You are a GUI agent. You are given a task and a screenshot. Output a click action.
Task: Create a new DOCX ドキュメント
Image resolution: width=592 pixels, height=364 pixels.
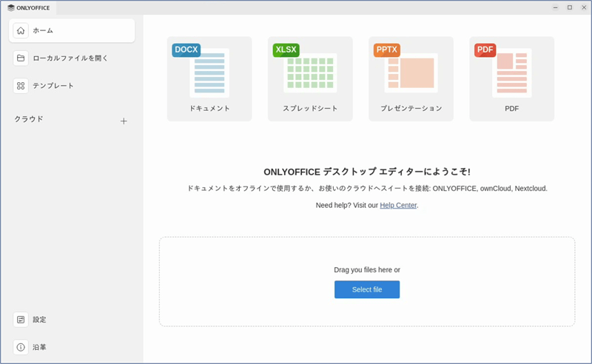tap(209, 79)
